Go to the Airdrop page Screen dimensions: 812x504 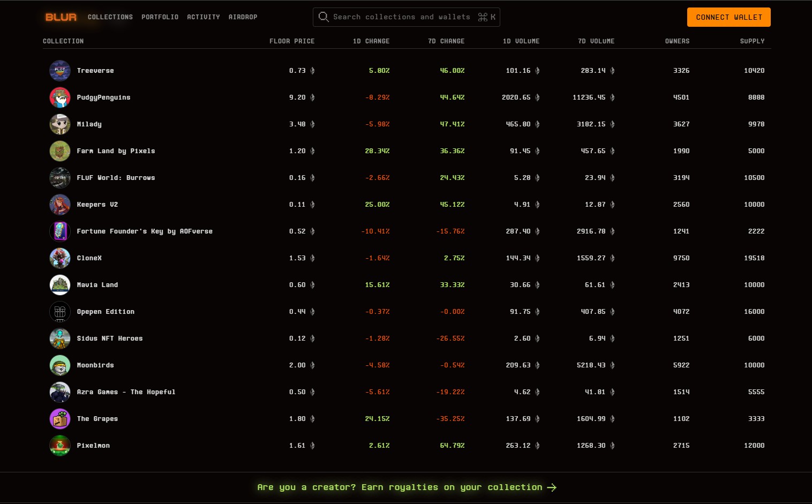point(243,17)
